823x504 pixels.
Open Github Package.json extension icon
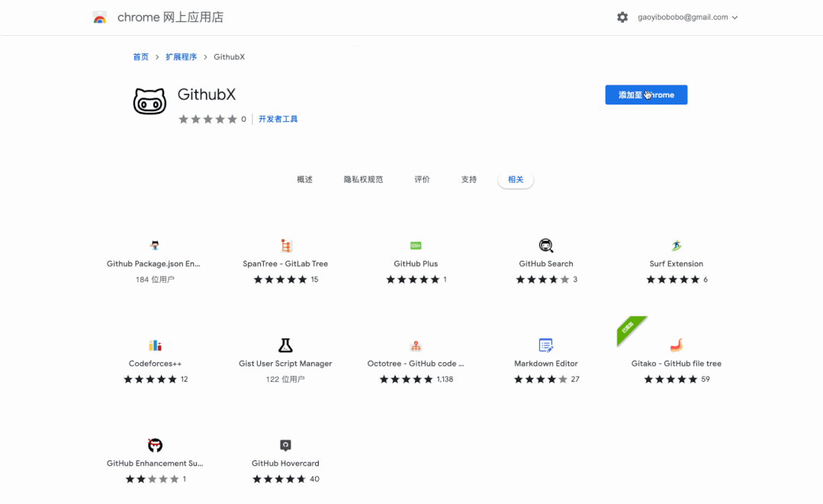(155, 245)
